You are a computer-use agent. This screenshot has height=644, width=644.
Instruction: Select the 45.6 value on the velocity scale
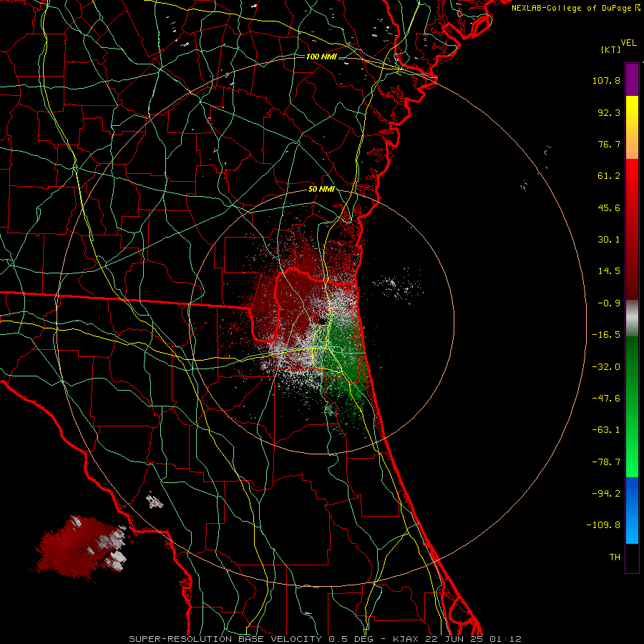pyautogui.click(x=609, y=208)
